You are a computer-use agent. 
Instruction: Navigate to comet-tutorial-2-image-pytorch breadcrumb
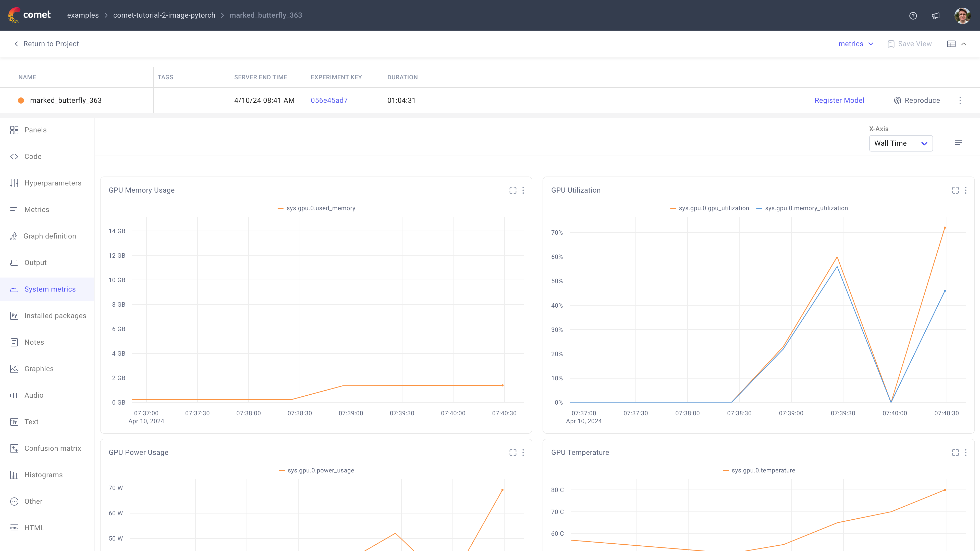tap(164, 15)
